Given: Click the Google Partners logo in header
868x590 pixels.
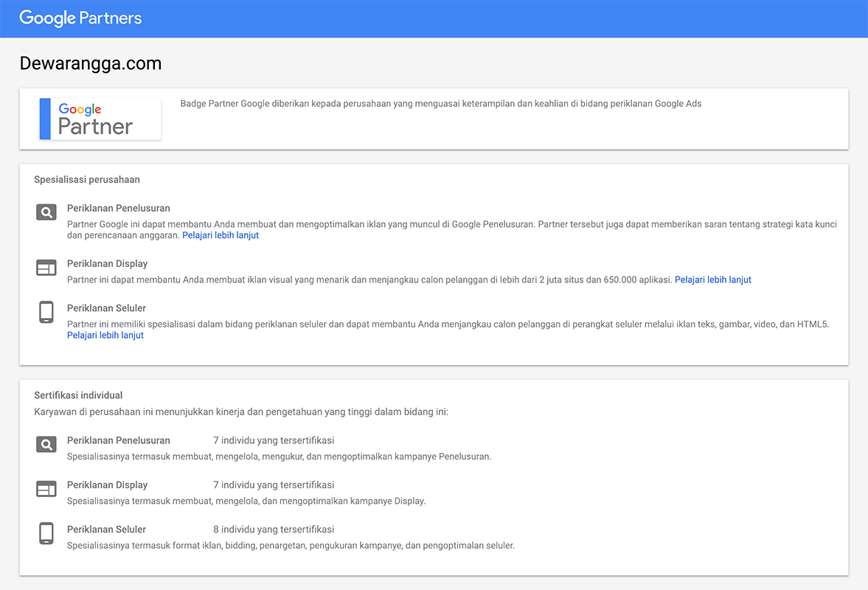Looking at the screenshot, I should coord(80,18).
